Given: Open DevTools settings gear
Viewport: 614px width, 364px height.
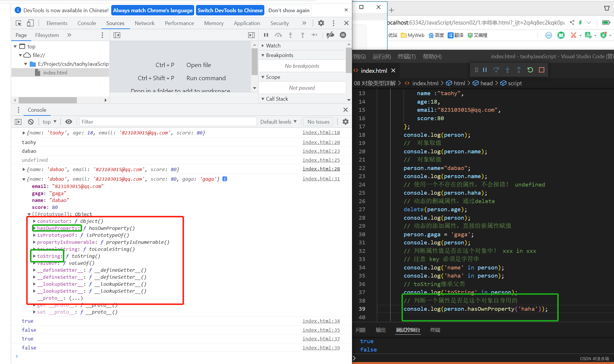Looking at the screenshot, I should point(321,23).
